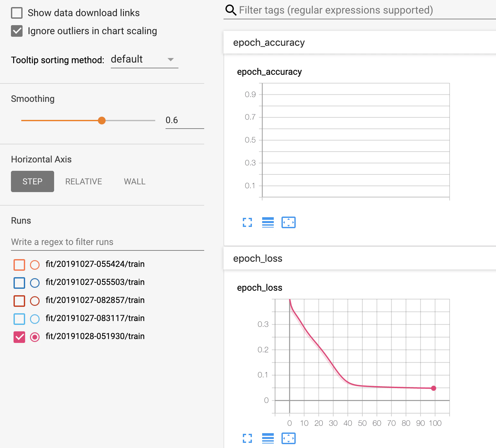Enable Show data download links checkbox
This screenshot has height=448, width=496.
pos(17,13)
